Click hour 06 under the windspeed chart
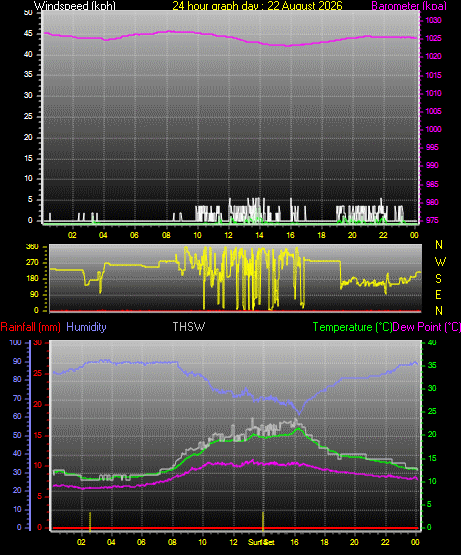Viewport: 461px width, 555px height. coord(134,235)
